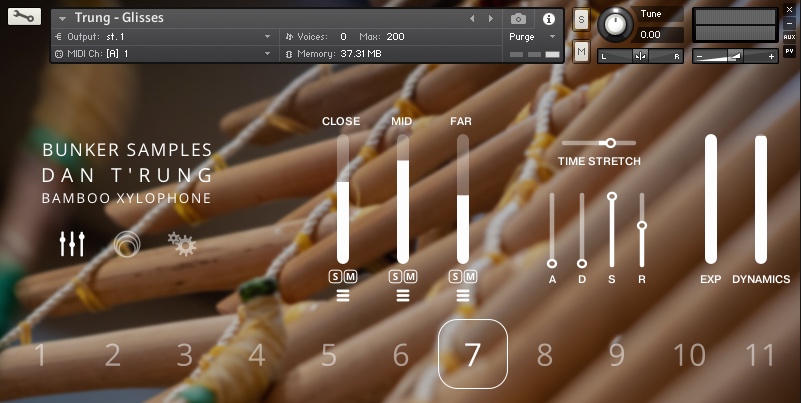Solo the CLOSE microphone channel
Image resolution: width=801 pixels, height=403 pixels.
click(x=336, y=276)
